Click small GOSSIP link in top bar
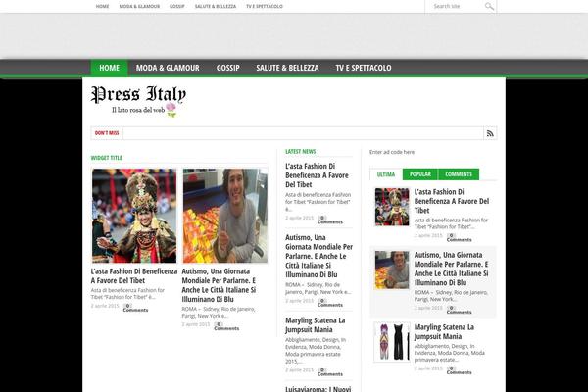 coord(177,7)
